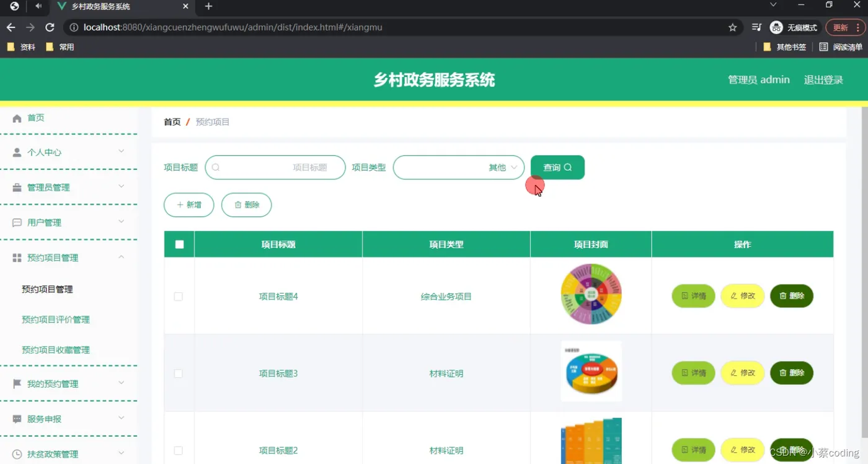Open the 资料 bookmark folder
This screenshot has height=464, width=868.
pos(21,47)
